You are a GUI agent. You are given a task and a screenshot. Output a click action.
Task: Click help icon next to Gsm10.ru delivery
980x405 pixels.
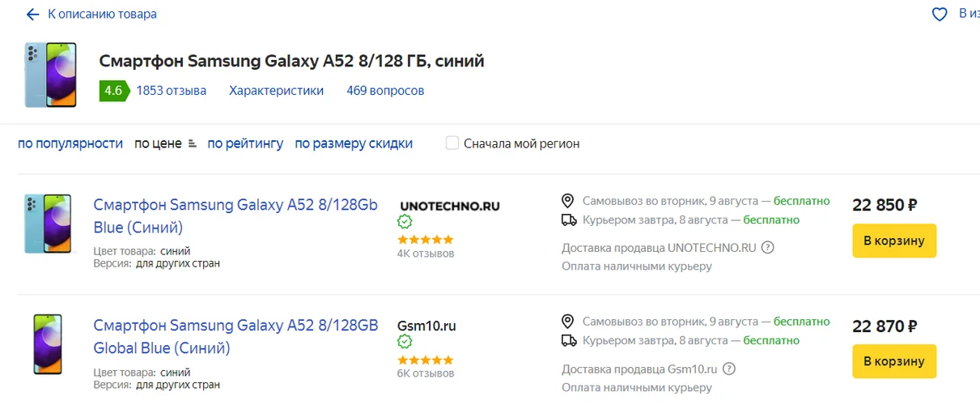click(x=729, y=369)
